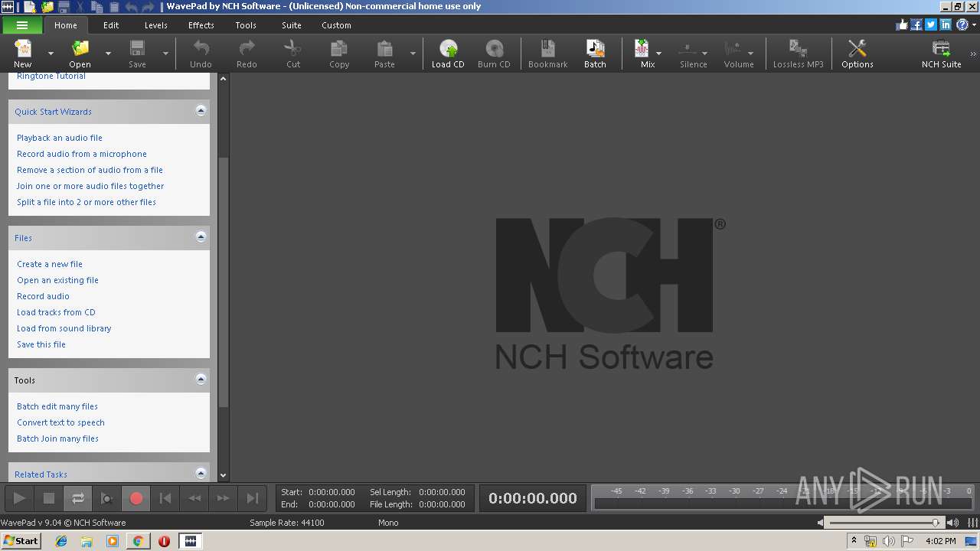Toggle the scrub playback button
This screenshot has width=980, height=551.
coord(106,498)
